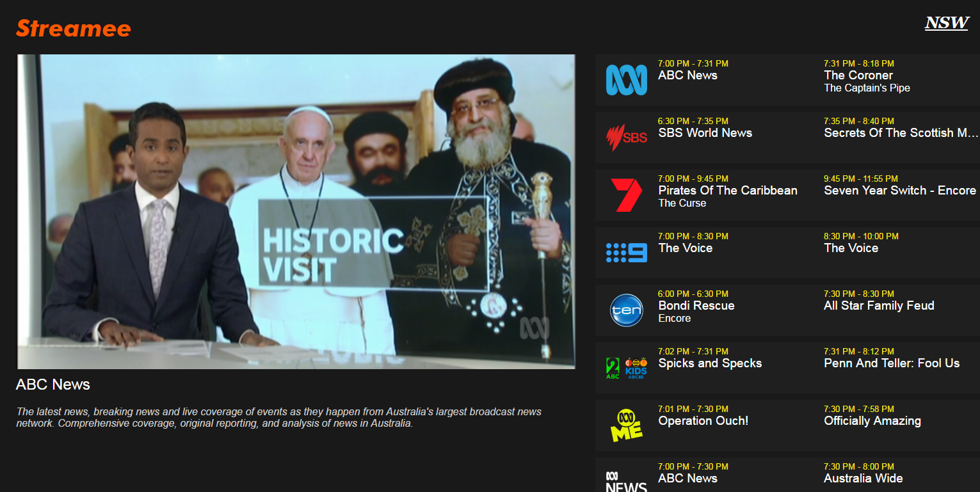Select the Channel 9 logo

click(627, 253)
